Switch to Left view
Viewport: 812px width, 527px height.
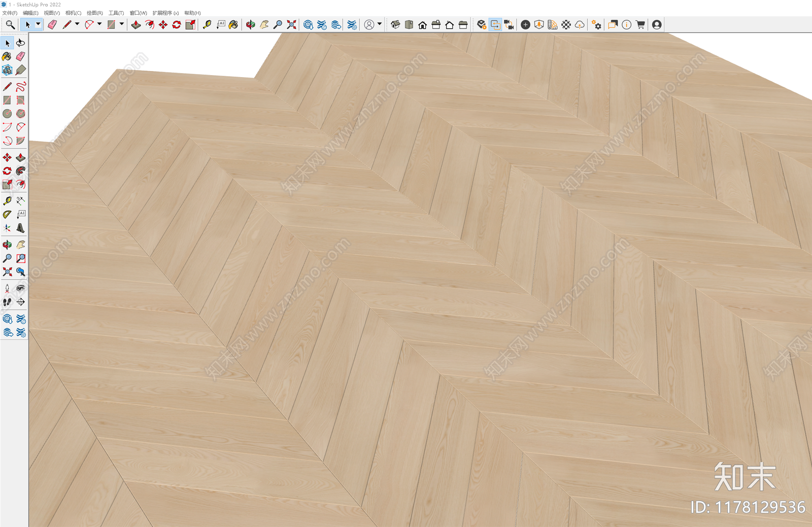(x=463, y=24)
